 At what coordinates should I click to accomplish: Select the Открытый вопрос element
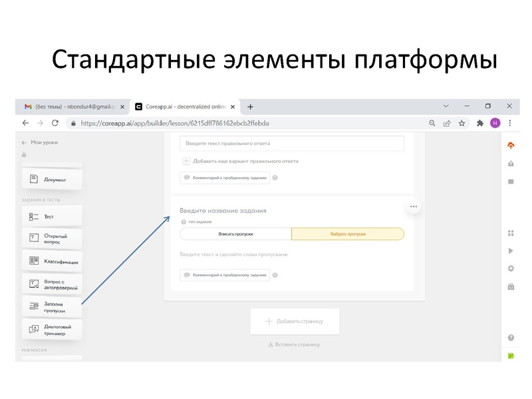(x=53, y=238)
